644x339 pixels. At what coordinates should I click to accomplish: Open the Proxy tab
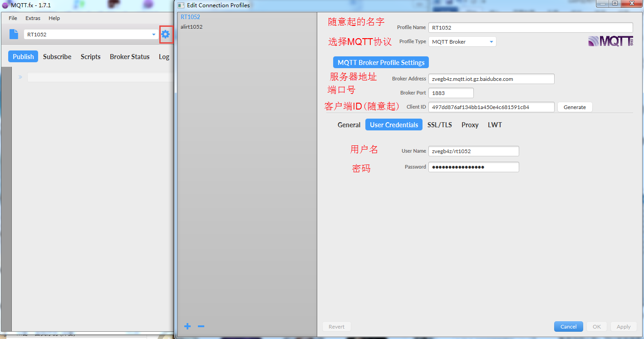[470, 125]
